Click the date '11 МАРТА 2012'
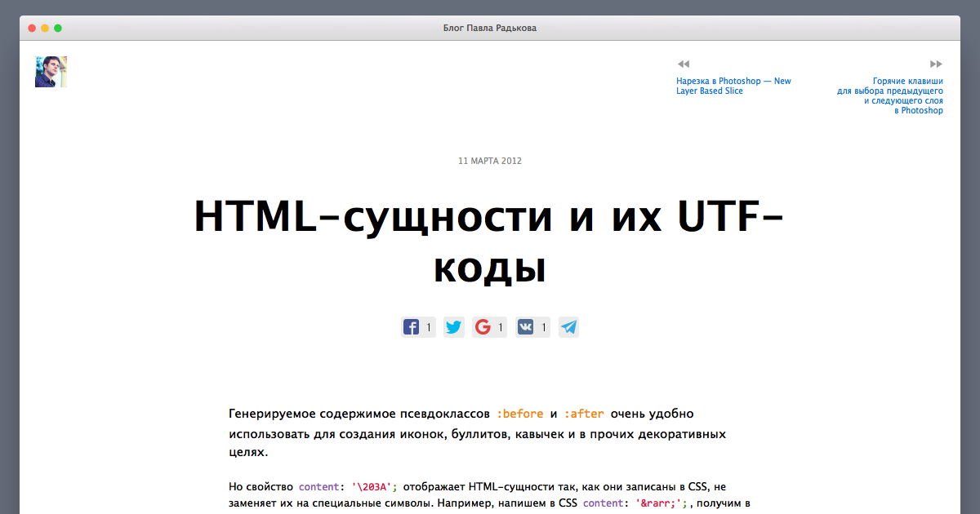This screenshot has width=980, height=514. point(489,161)
